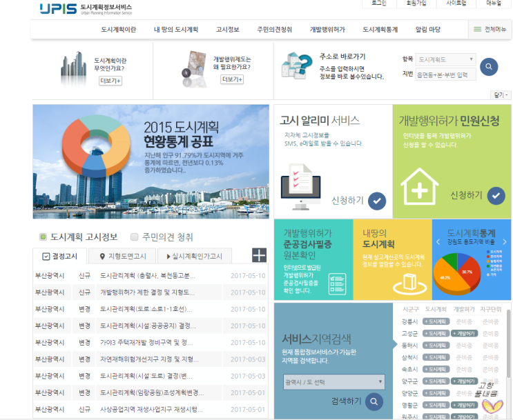The height and width of the screenshot is (420, 513).
Task: Click the heart-shaped 고향 icon
Action: 492,406
